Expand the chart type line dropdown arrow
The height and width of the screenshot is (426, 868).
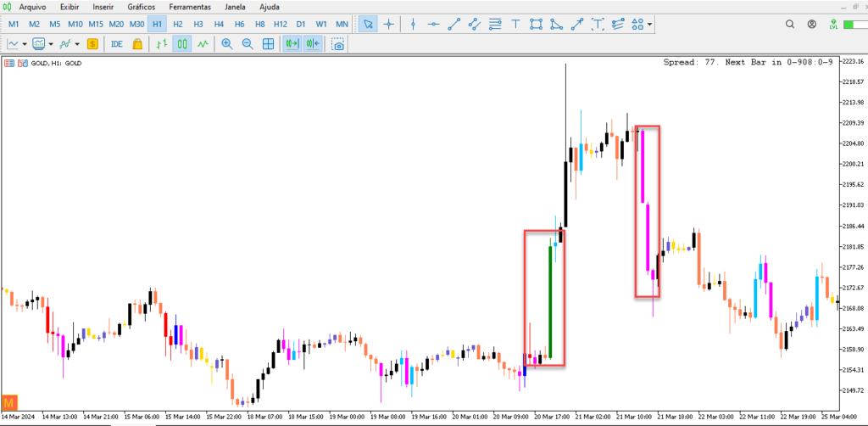[x=24, y=44]
